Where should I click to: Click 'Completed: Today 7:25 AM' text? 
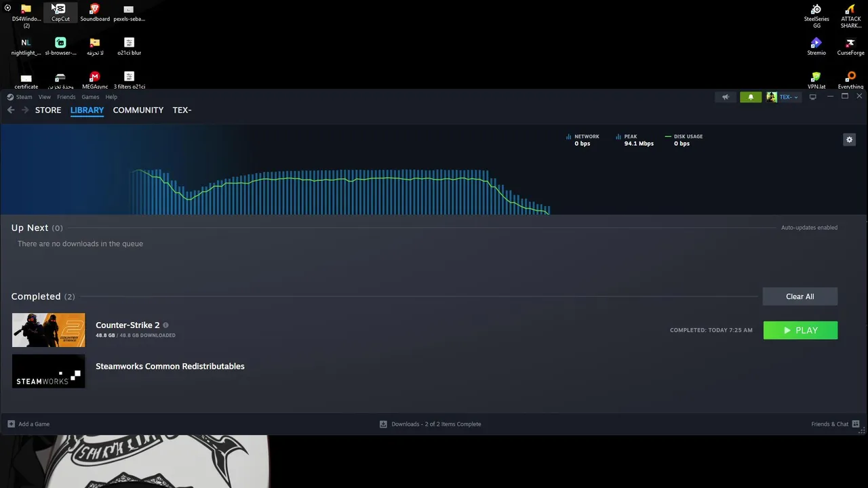point(711,330)
